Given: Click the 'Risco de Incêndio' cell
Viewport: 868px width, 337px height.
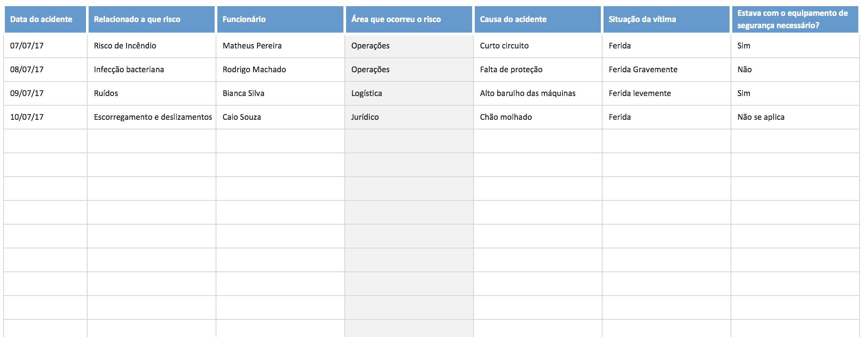Looking at the screenshot, I should click(151, 46).
